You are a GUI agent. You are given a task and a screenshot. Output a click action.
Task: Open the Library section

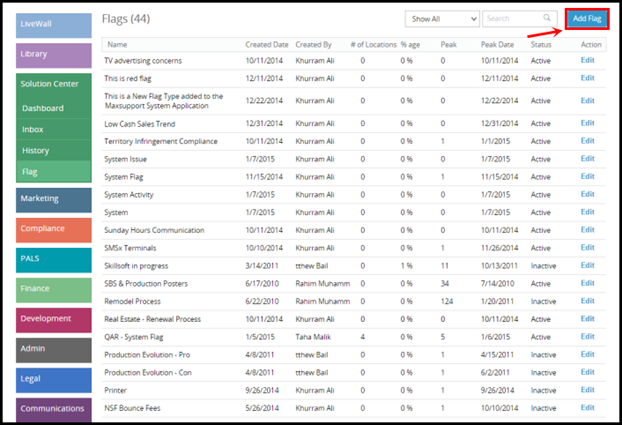pyautogui.click(x=54, y=56)
